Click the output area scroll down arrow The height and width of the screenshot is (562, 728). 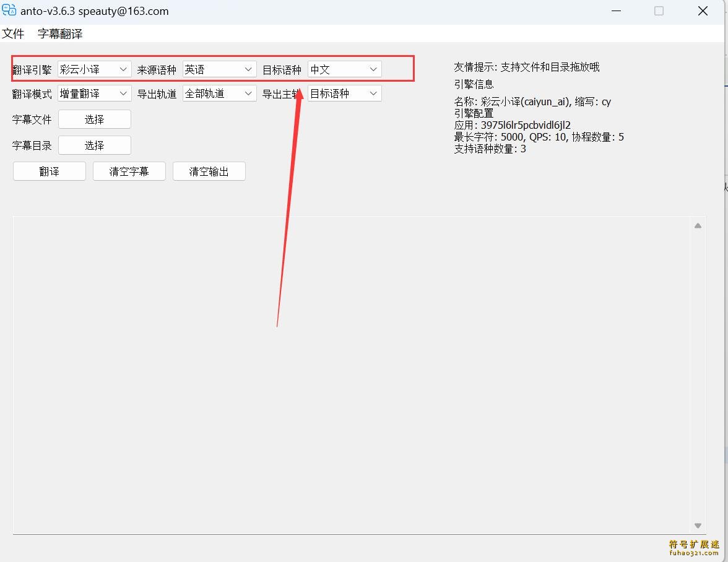698,525
